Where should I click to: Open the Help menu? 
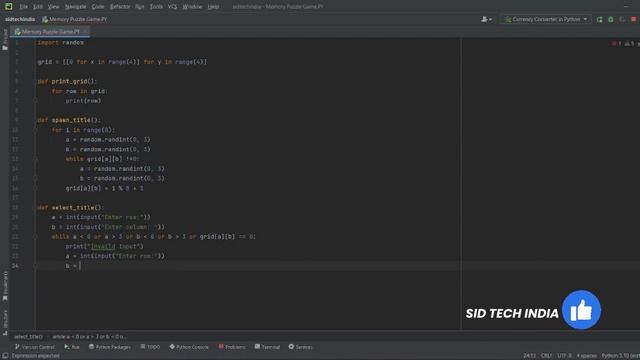click(213, 7)
